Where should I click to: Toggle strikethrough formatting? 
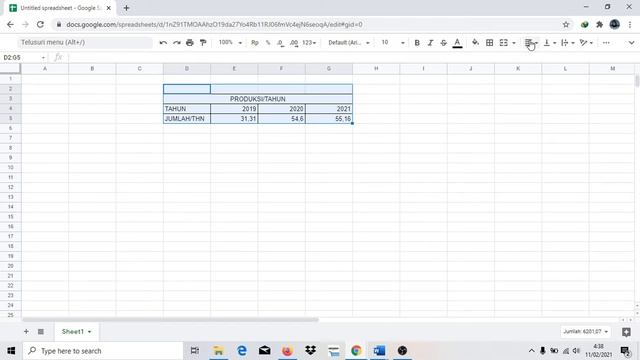[x=443, y=42]
